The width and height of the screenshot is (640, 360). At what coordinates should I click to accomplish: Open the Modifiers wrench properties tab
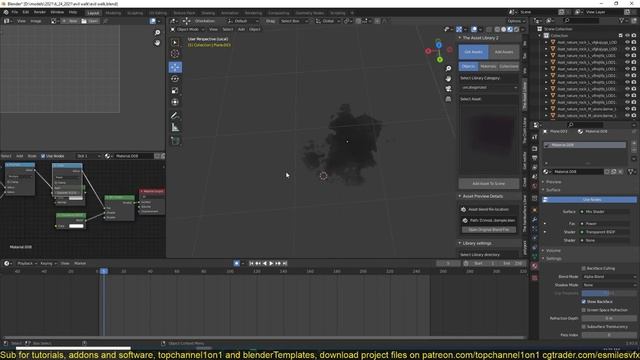click(x=535, y=220)
